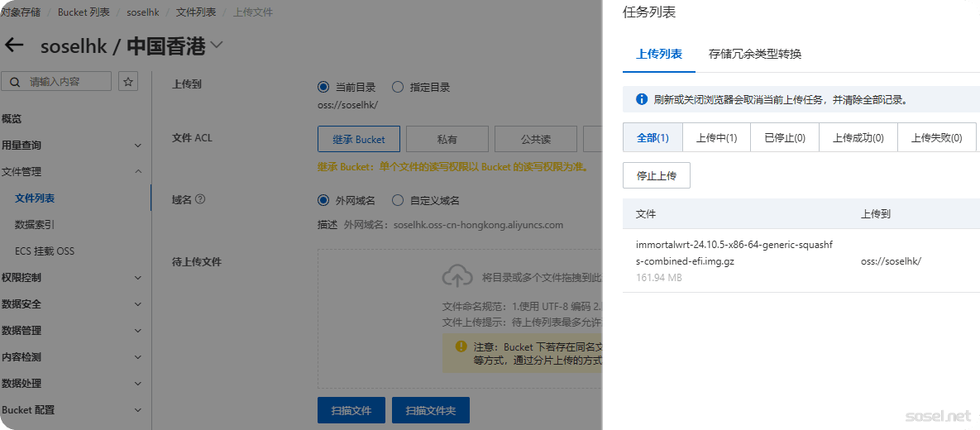Viewport: 980px width, 430px height.
Task: Click the 扫描文件夹 button
Action: pyautogui.click(x=430, y=410)
